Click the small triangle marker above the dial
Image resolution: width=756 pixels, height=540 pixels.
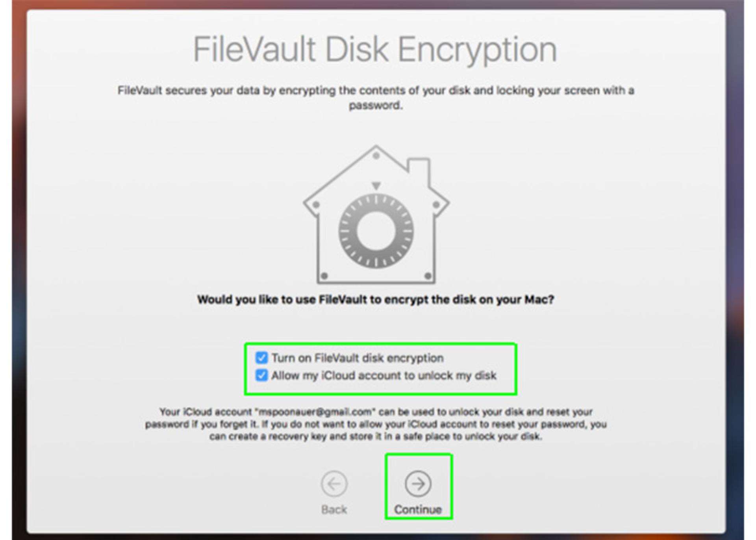coord(376,186)
